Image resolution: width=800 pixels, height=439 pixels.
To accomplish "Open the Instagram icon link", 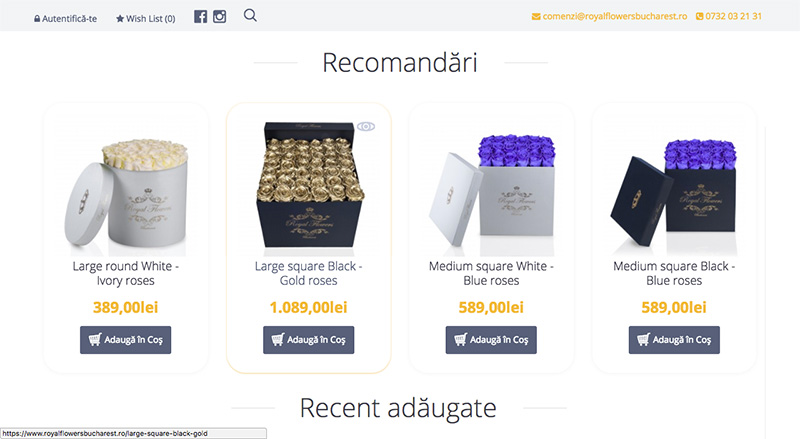I will [219, 17].
